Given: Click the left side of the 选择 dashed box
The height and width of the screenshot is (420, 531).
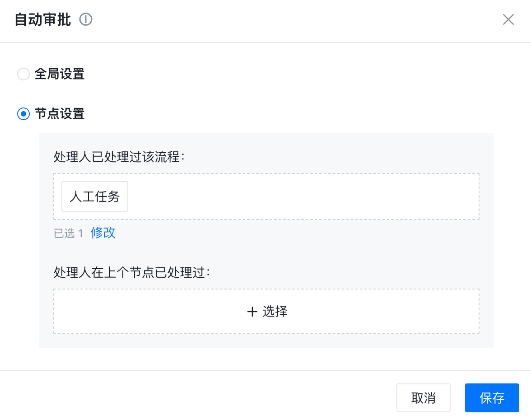Looking at the screenshot, I should point(113,312).
